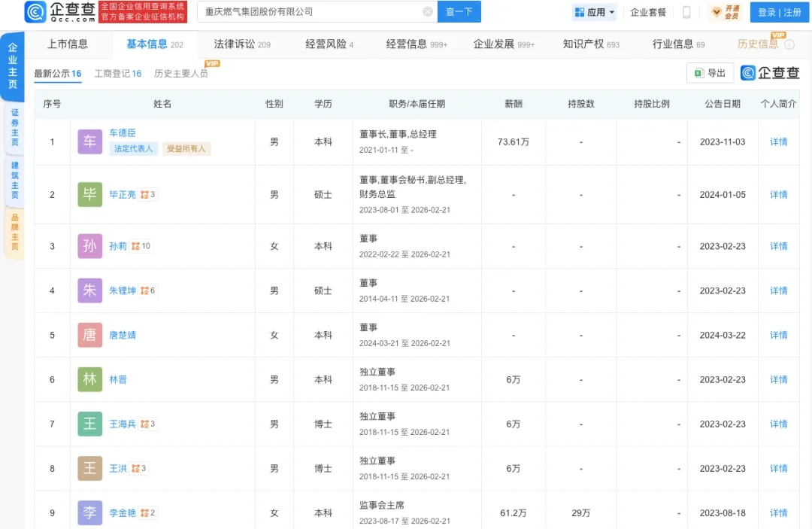
Task: Click 毕正亮 avatar tile
Action: click(89, 194)
